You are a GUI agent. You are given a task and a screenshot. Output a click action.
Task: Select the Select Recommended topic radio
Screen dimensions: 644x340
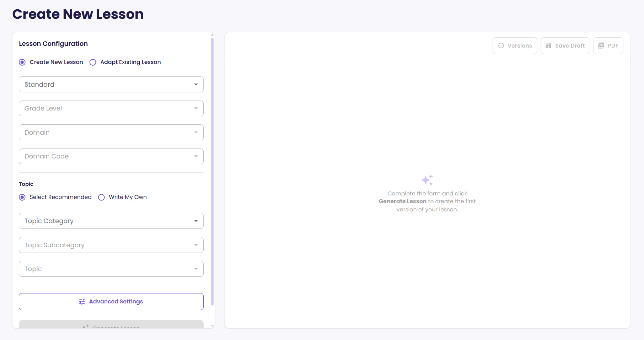[x=22, y=197]
